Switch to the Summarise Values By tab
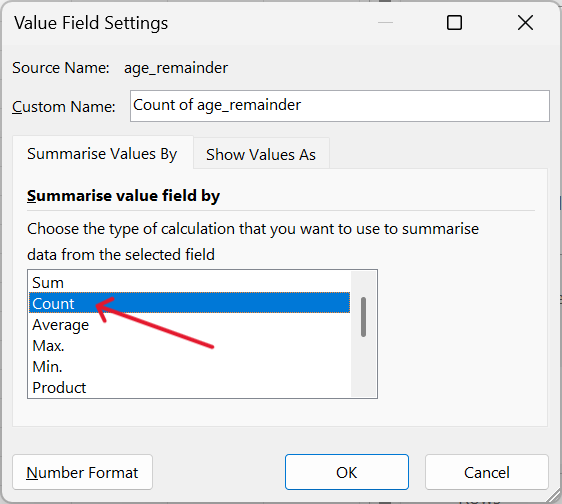 click(103, 153)
